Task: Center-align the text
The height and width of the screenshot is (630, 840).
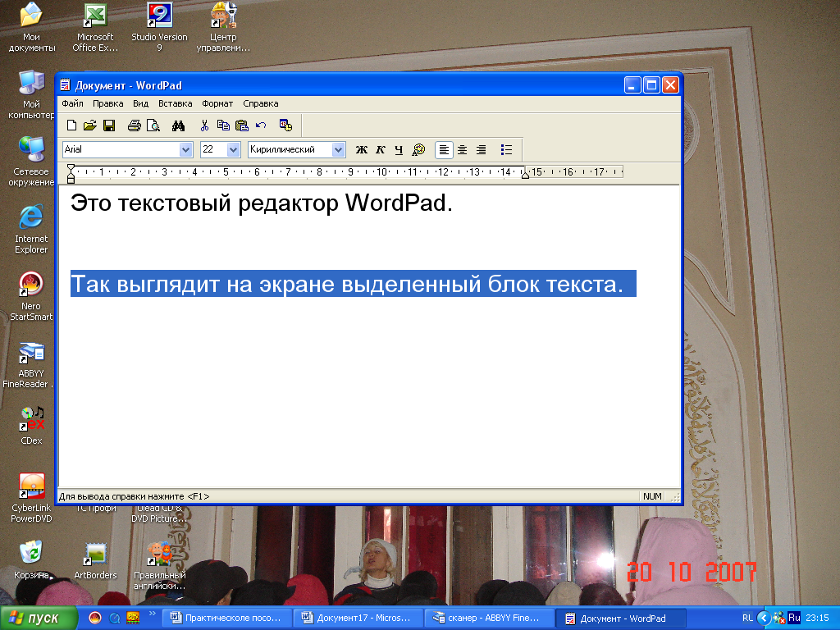Action: tap(463, 150)
